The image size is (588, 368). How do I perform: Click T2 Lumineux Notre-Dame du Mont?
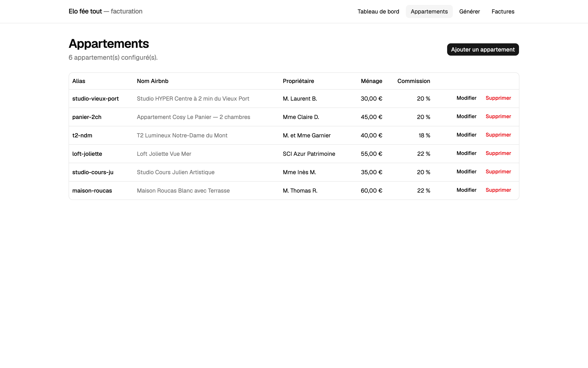tap(182, 136)
